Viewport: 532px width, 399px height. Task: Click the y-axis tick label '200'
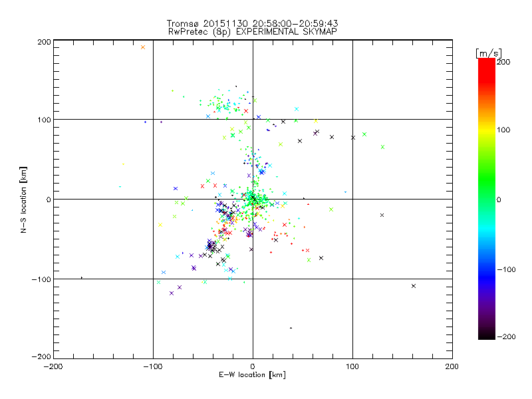click(44, 42)
